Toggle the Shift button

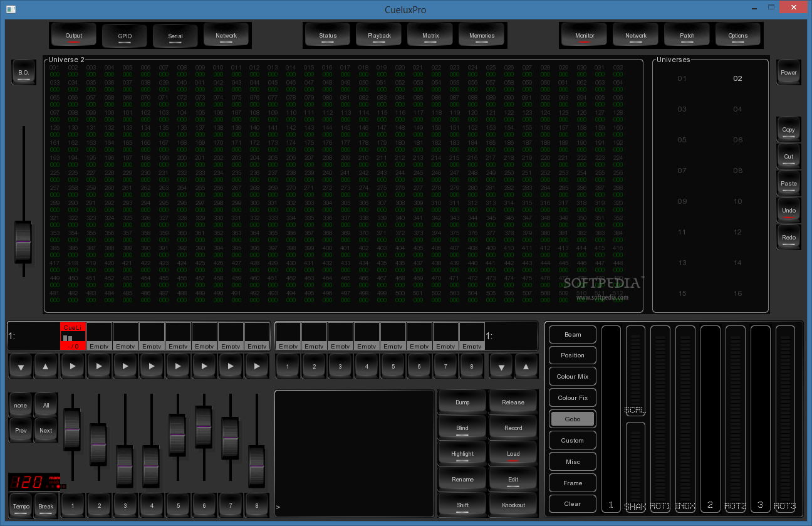(462, 505)
